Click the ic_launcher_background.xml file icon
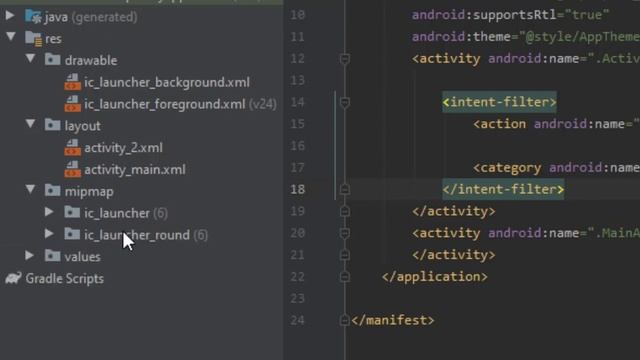Screen dimensions: 640x360 pos(73,82)
